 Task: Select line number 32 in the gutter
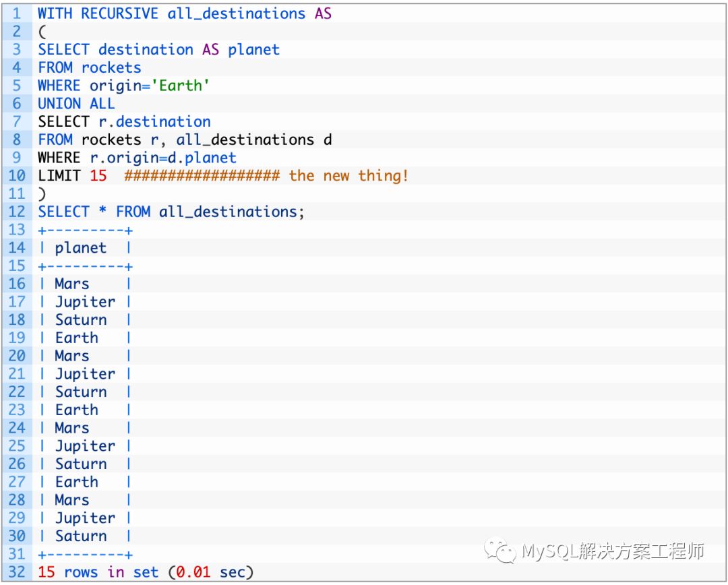pyautogui.click(x=16, y=572)
